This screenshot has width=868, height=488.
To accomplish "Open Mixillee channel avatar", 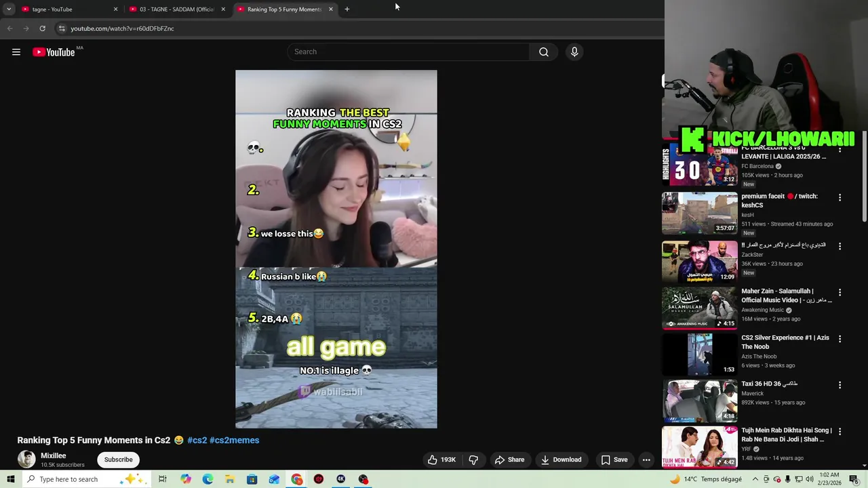I will (26, 460).
